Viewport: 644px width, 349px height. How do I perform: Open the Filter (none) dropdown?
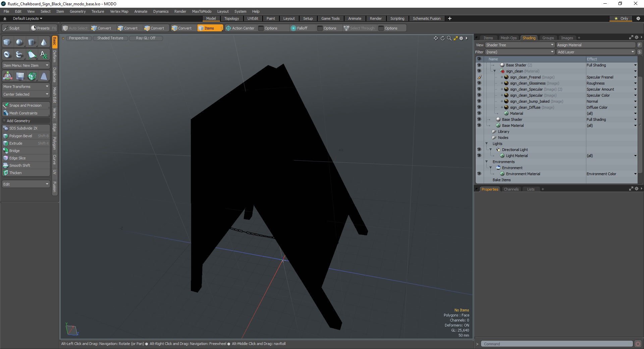click(x=520, y=52)
